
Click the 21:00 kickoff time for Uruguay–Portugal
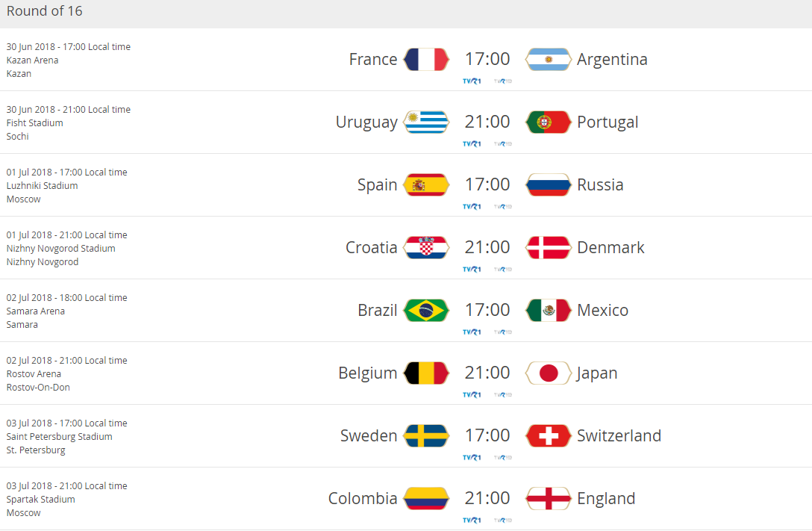[x=487, y=122]
